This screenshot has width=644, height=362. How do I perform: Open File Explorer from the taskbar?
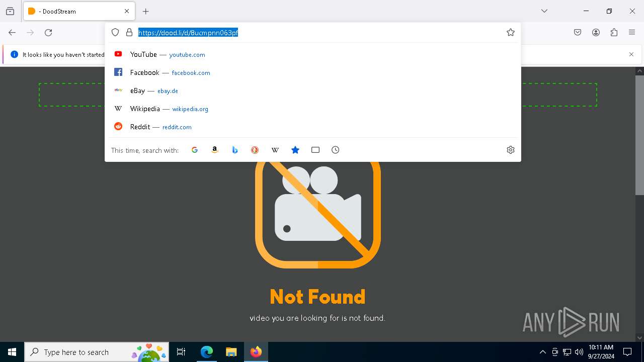[231, 352]
